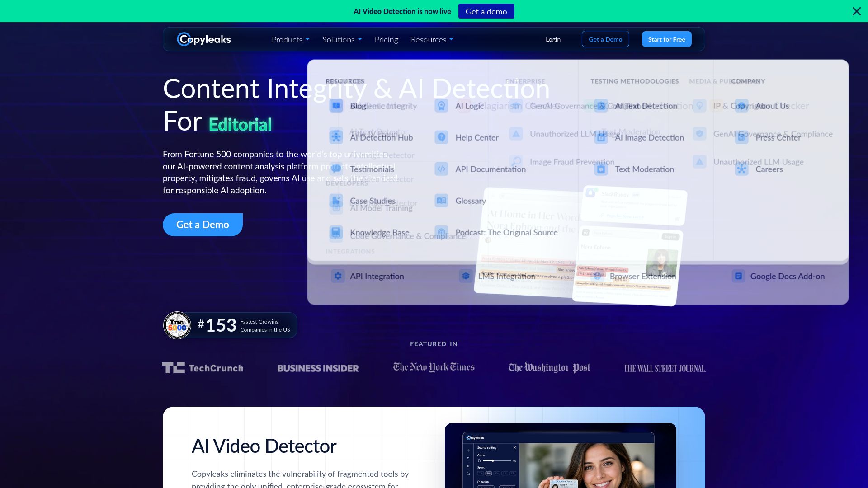The image size is (868, 488).
Task: Click the Google Docs Add-on icon
Action: pos(738,276)
